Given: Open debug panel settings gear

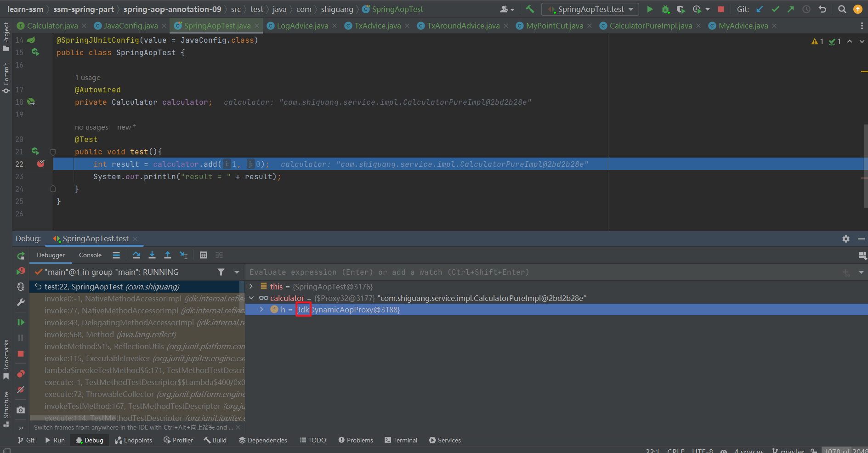Looking at the screenshot, I should [846, 239].
